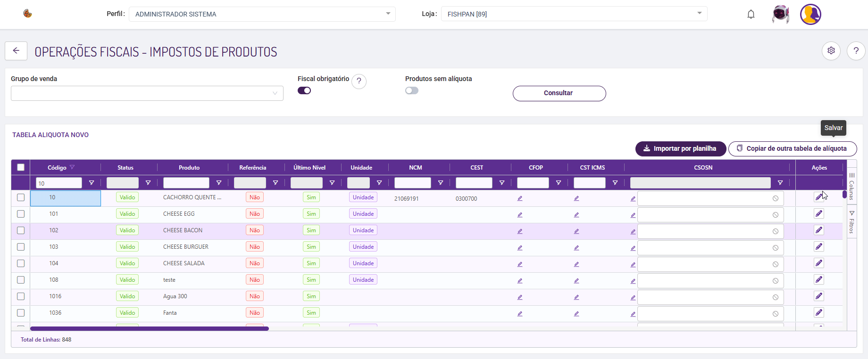Sort by NCM column header
The image size is (868, 359).
(x=416, y=168)
